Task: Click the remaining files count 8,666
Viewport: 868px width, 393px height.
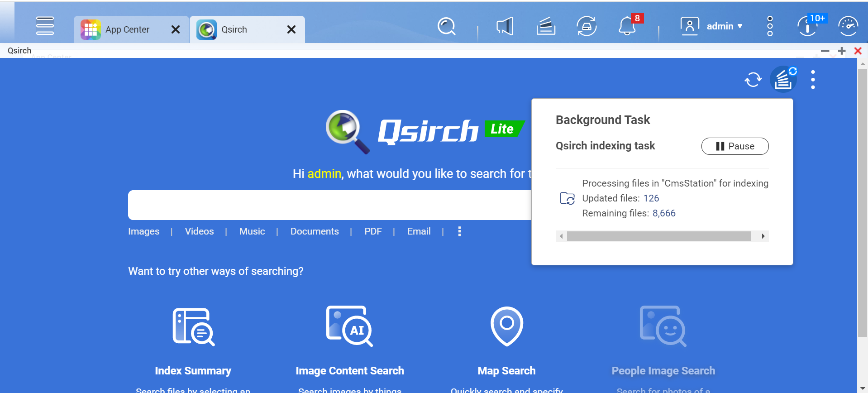Action: point(664,213)
